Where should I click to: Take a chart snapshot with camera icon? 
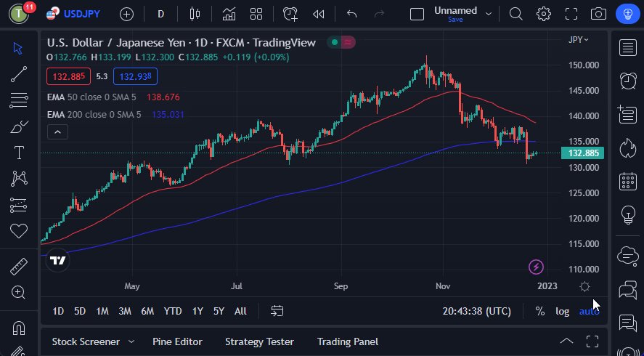click(598, 14)
